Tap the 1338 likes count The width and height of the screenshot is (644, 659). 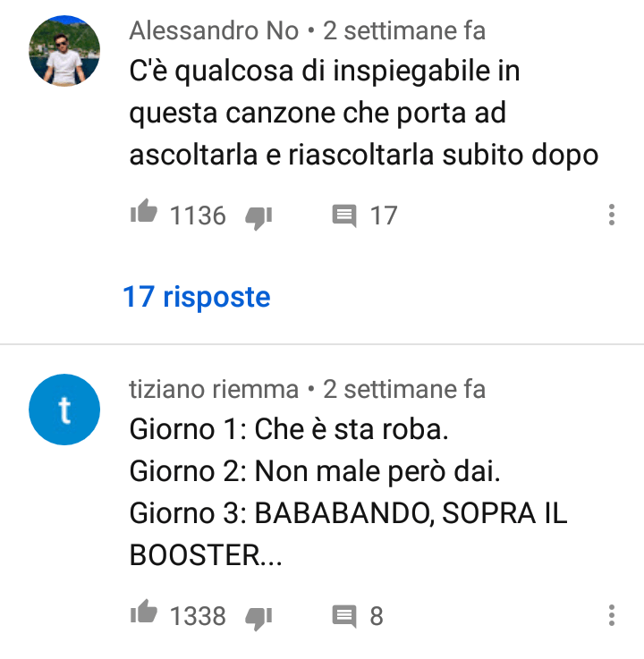[198, 616]
